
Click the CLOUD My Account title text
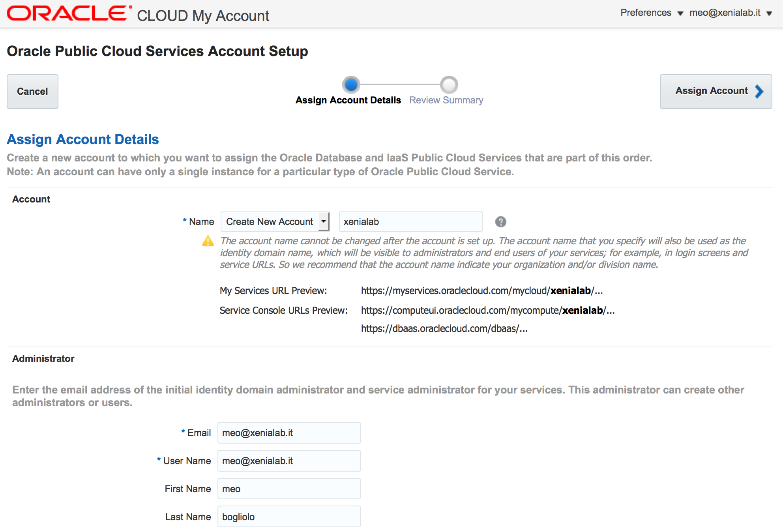pos(203,16)
